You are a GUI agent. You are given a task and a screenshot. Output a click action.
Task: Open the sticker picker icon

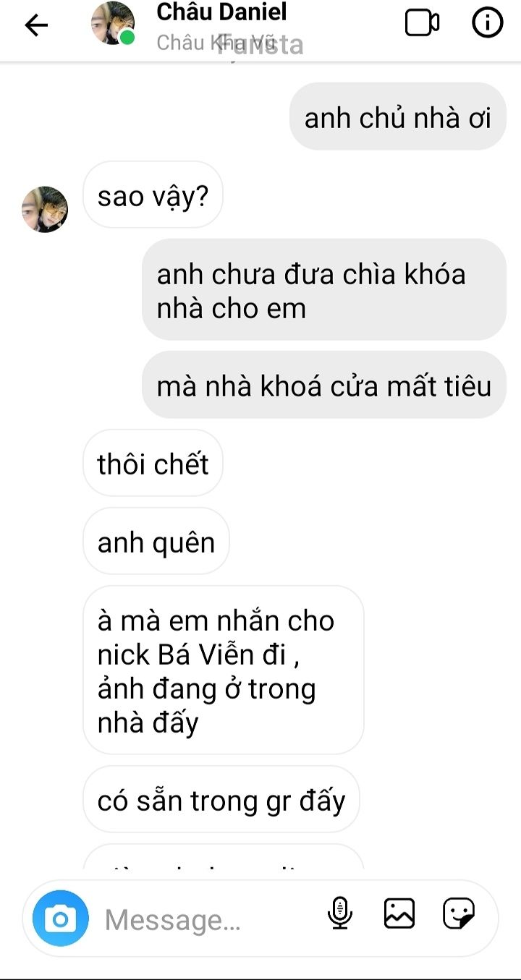(459, 913)
